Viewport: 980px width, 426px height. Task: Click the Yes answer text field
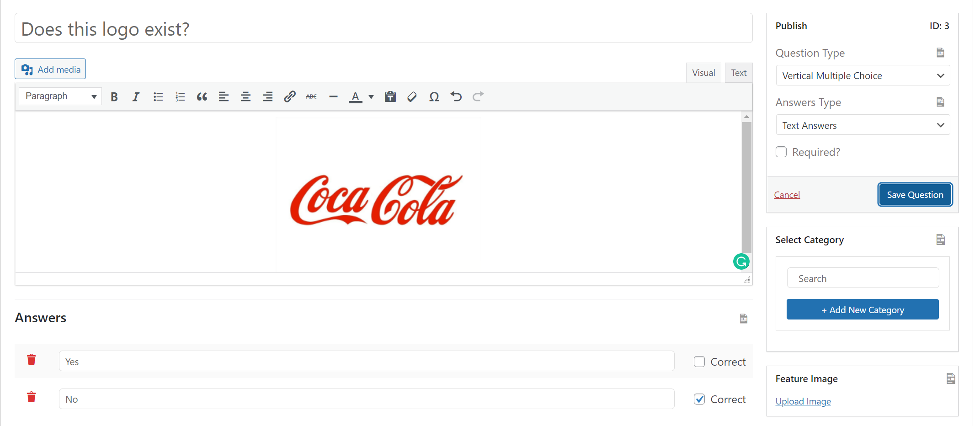pyautogui.click(x=367, y=361)
